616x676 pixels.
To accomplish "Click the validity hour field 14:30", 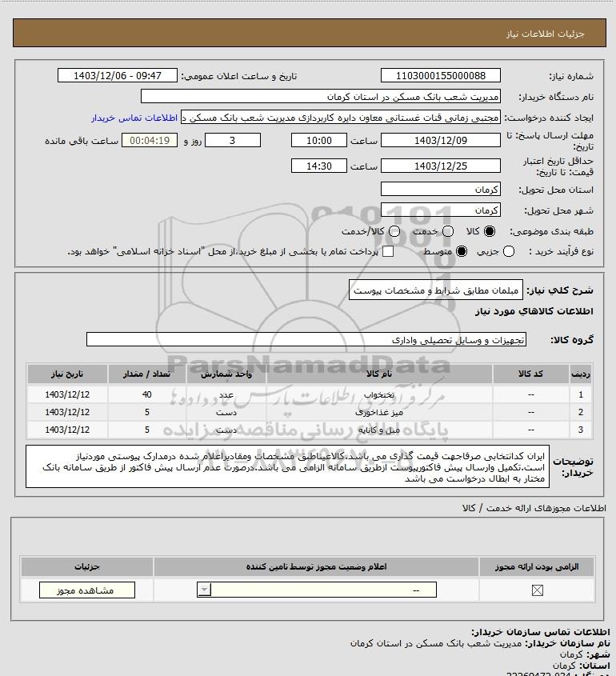I will pos(319,166).
